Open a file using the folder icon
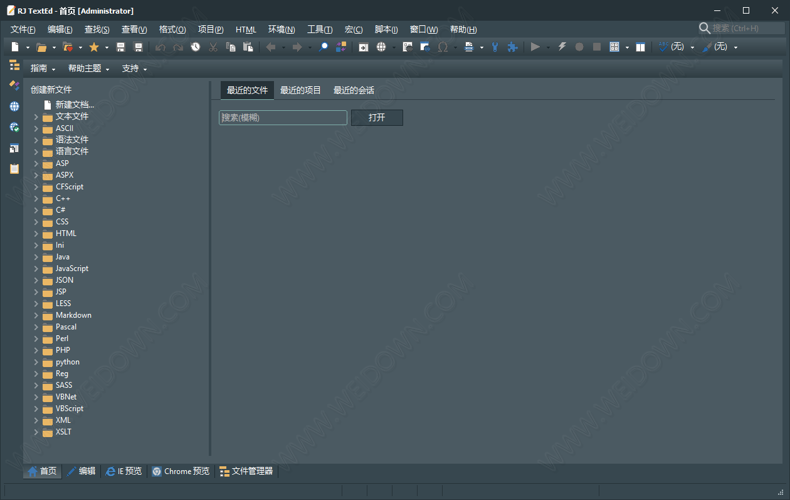Screen dimensions: 790x500 point(41,47)
